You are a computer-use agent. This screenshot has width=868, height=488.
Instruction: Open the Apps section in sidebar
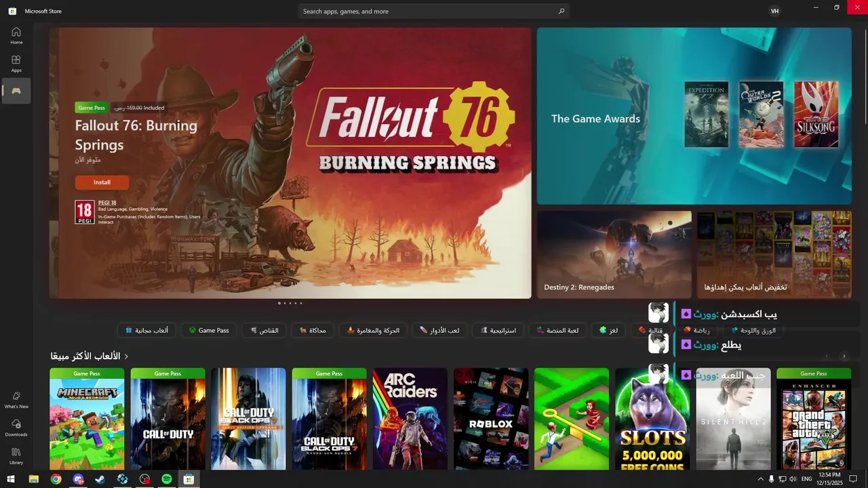tap(16, 64)
